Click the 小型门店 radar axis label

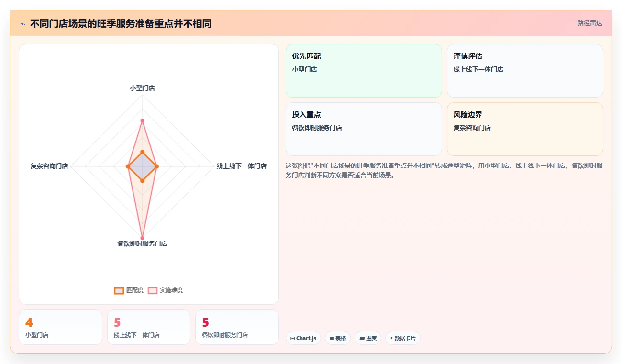142,88
